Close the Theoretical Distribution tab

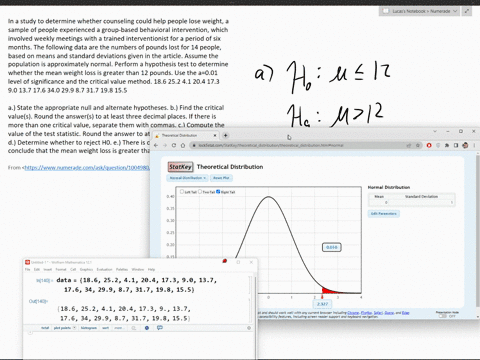pos(215,135)
